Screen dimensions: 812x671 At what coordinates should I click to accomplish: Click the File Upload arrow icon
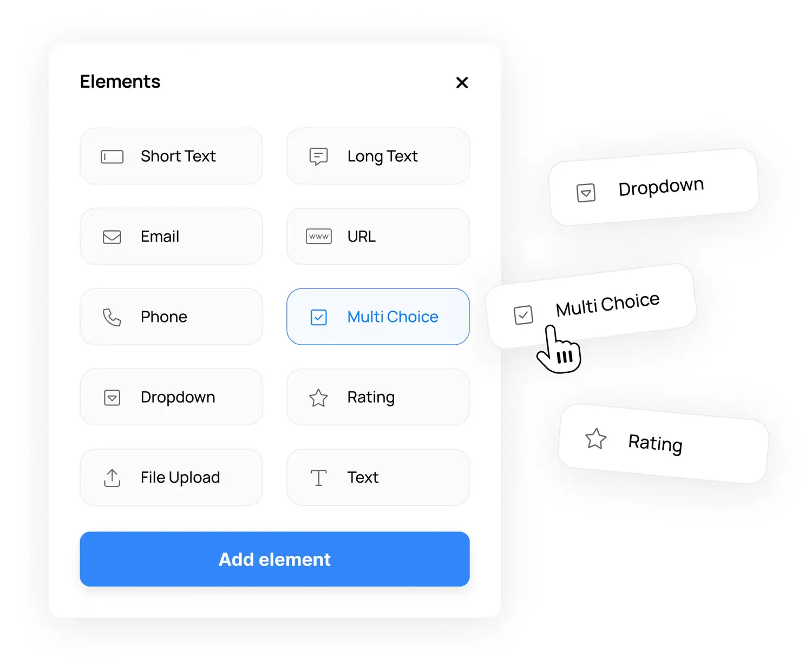click(112, 478)
